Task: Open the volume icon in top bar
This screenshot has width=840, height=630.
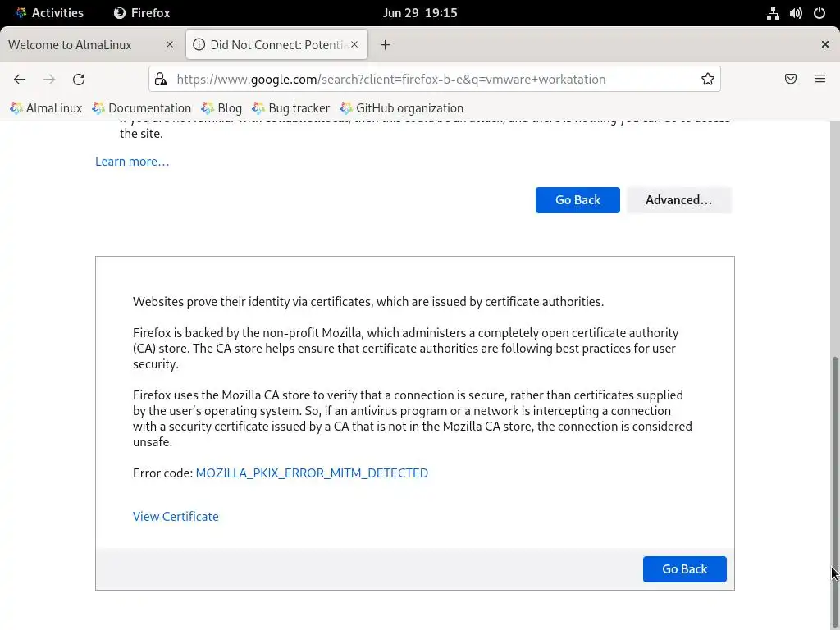Action: [x=796, y=13]
